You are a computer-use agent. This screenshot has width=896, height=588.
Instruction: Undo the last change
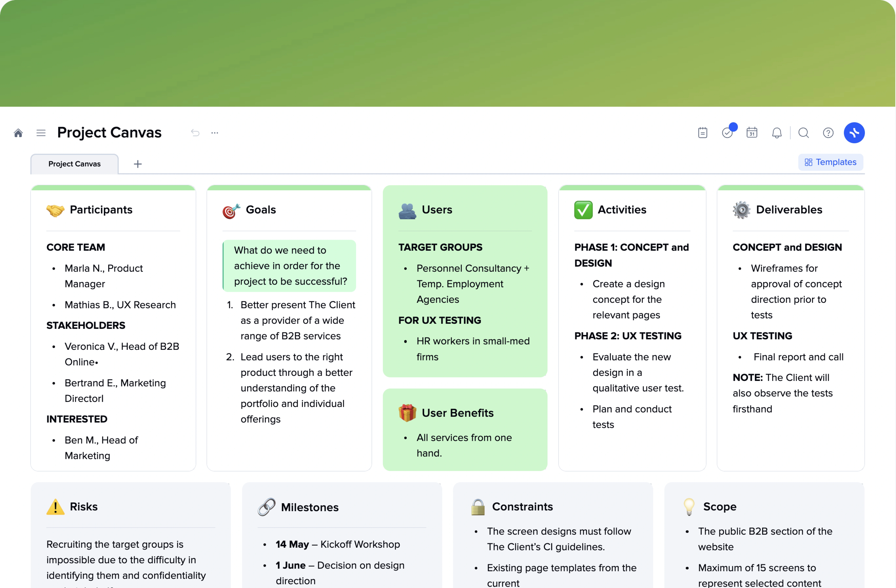(x=195, y=133)
